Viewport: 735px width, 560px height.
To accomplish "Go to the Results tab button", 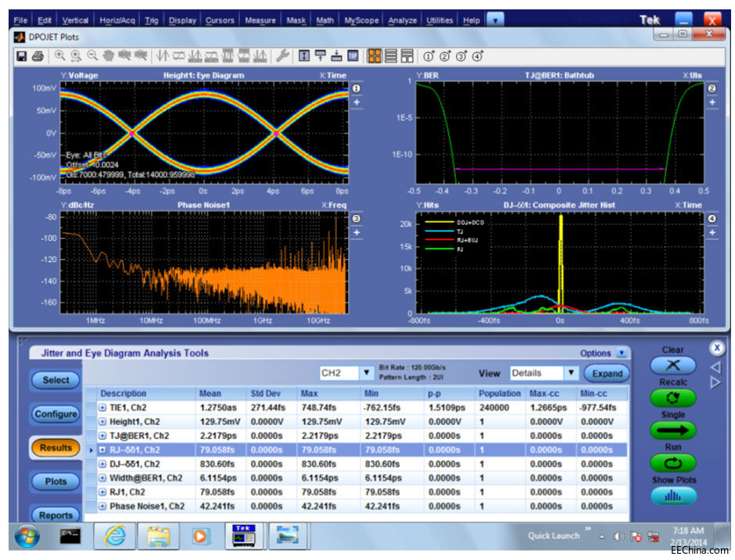I will [x=56, y=447].
